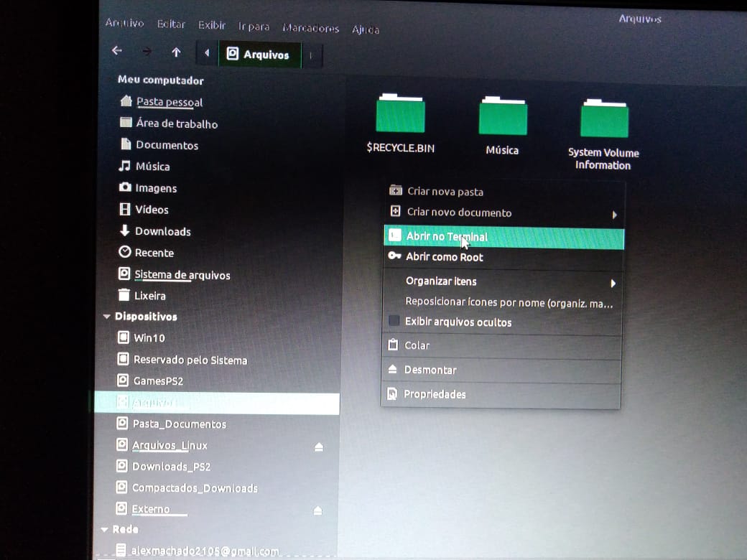Open Música in the sidebar
Image resolution: width=747 pixels, height=560 pixels.
[145, 166]
